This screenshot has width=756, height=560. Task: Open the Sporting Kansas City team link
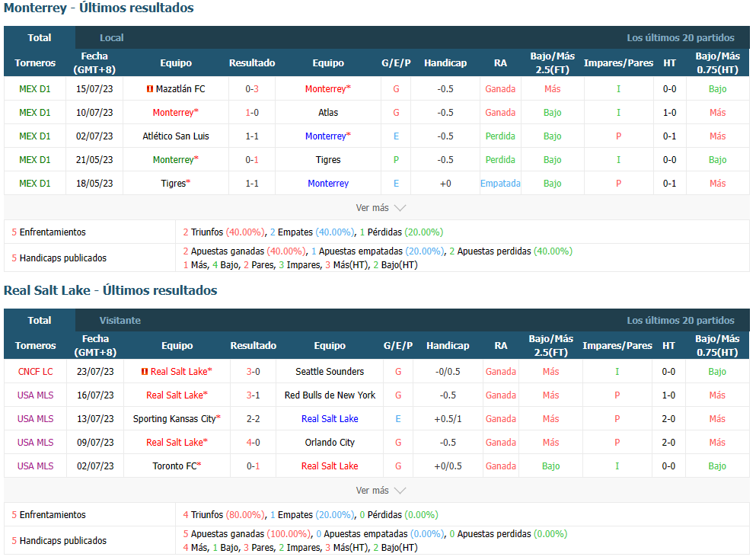(177, 419)
